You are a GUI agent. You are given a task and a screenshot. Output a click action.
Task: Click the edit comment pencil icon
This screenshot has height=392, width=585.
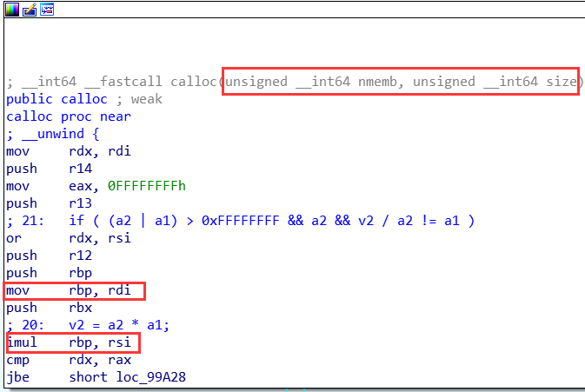pyautogui.click(x=30, y=10)
